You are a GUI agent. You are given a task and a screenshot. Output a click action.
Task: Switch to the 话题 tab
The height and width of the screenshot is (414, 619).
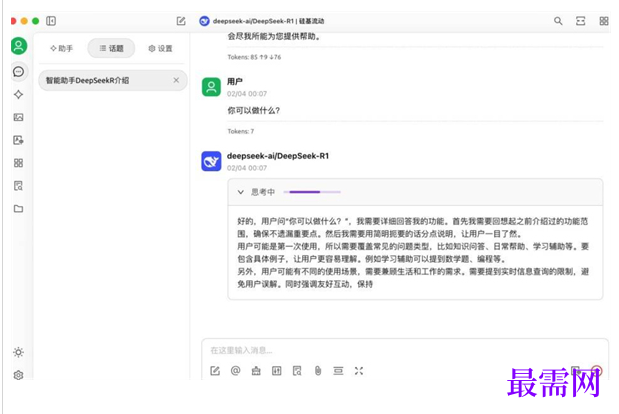pyautogui.click(x=111, y=49)
